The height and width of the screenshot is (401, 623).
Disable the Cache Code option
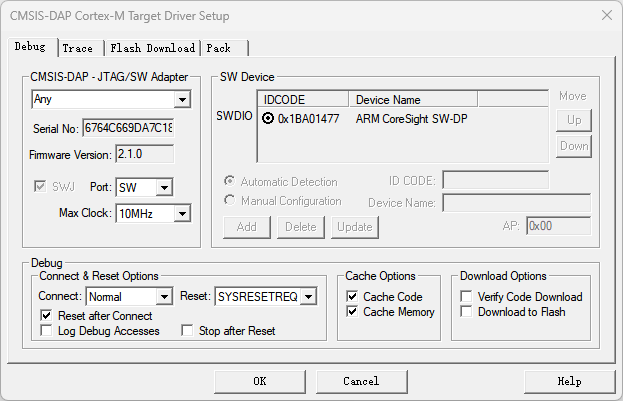352,296
